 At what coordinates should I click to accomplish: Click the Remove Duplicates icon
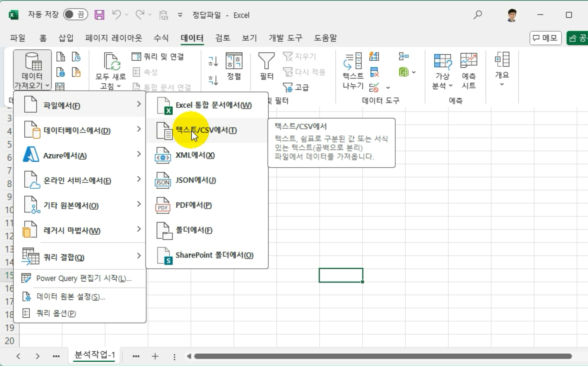point(375,72)
